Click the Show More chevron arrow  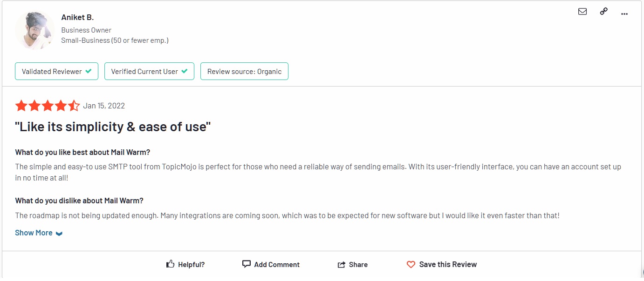point(59,234)
